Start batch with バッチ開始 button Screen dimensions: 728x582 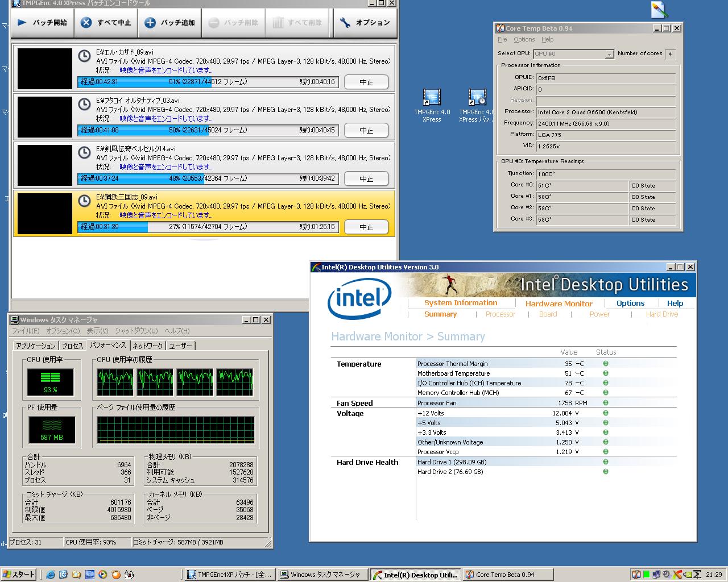[x=43, y=23]
